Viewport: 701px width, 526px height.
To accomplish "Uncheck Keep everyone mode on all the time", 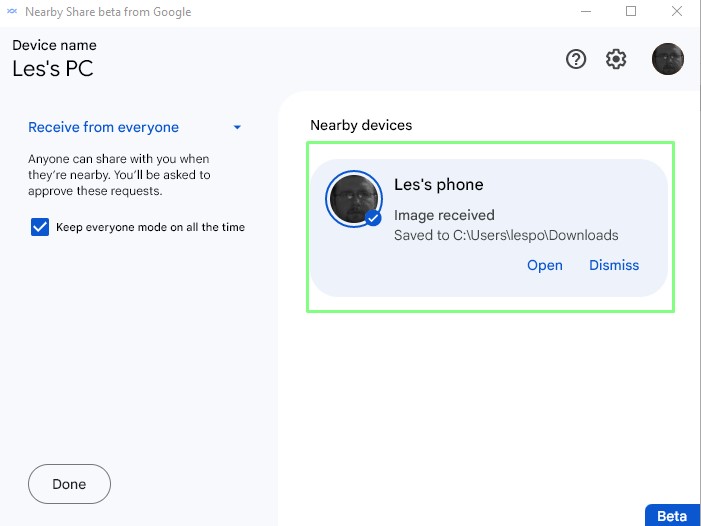I will click(x=40, y=227).
